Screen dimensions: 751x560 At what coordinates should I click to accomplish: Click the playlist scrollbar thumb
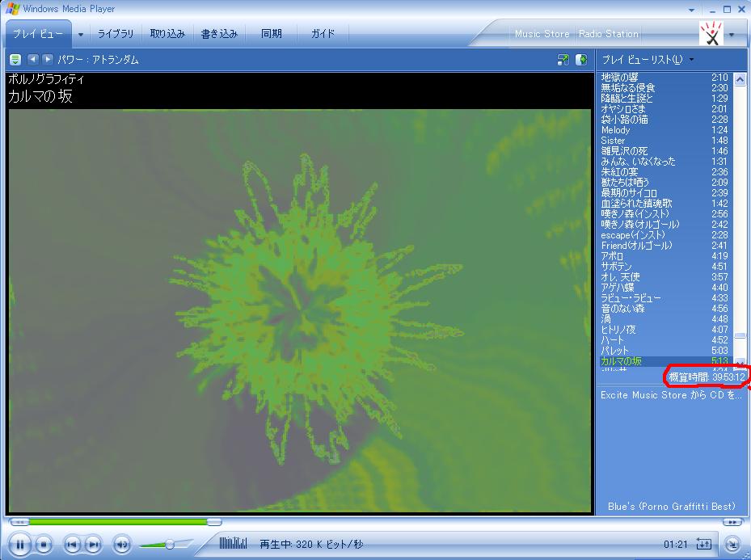[740, 336]
